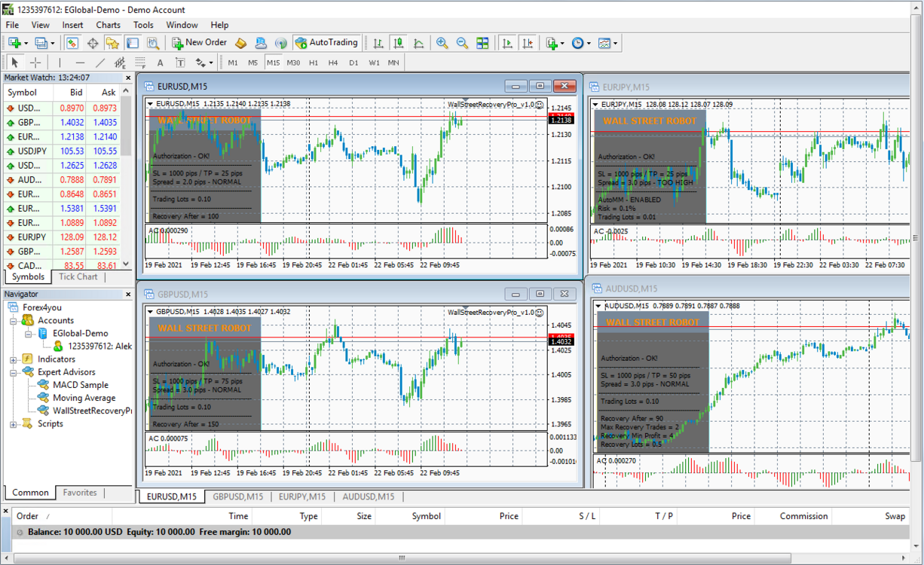Click the Market Watch vertical scrollbar
Viewport: 924px width, 565px height.
127,176
